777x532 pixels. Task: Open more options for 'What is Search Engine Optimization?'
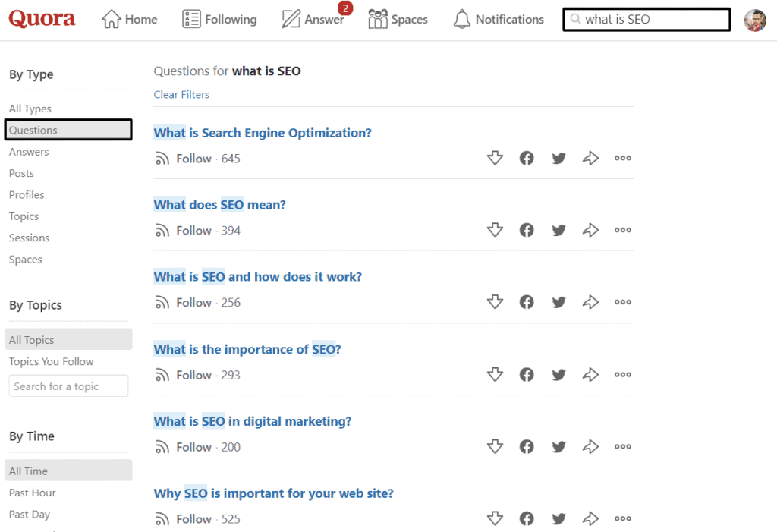tap(623, 158)
